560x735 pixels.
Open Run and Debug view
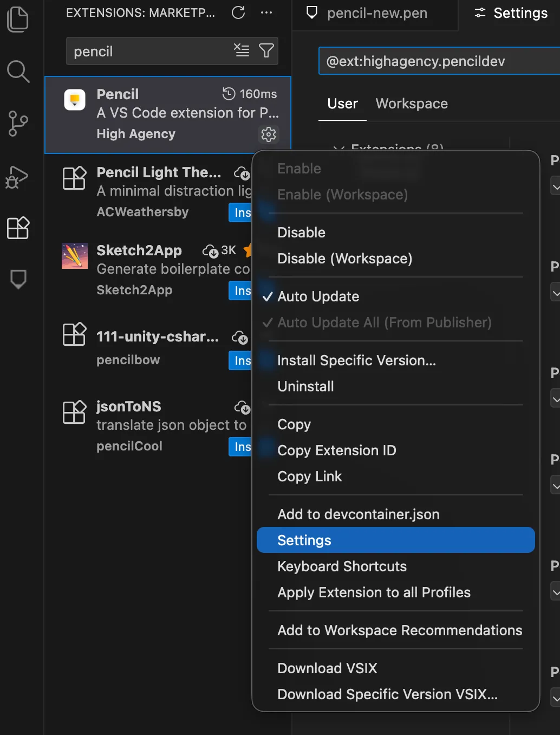[18, 177]
